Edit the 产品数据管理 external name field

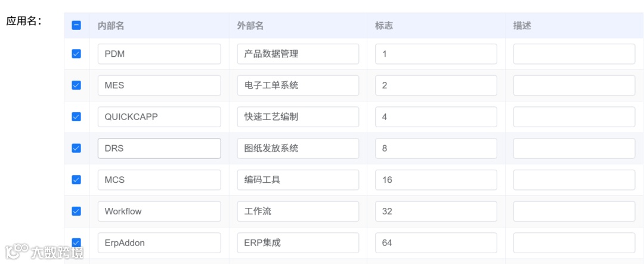298,54
